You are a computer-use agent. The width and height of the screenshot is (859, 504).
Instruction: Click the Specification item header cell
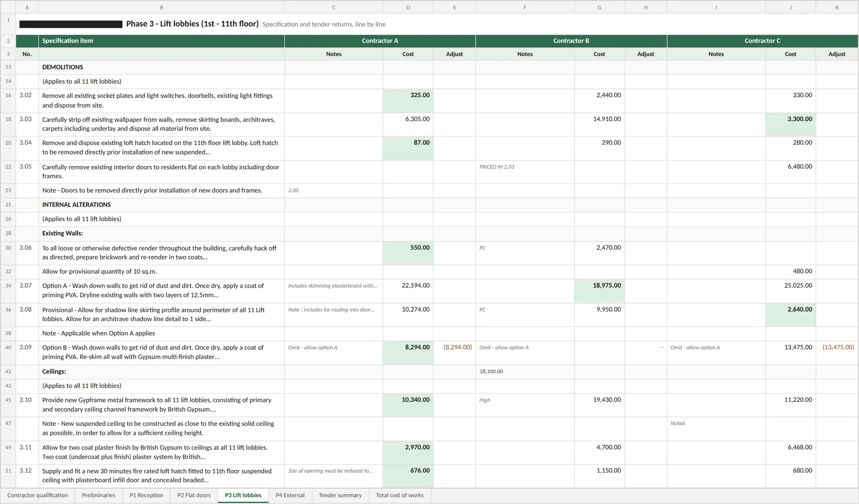[x=161, y=41]
